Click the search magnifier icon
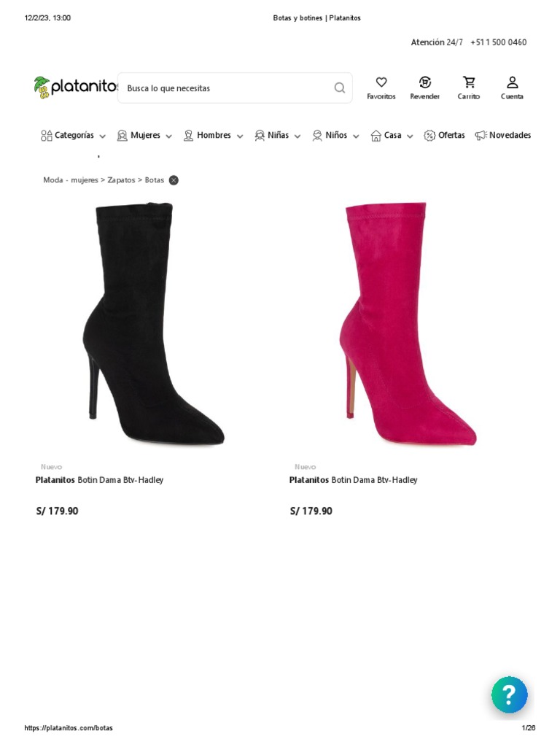 340,88
